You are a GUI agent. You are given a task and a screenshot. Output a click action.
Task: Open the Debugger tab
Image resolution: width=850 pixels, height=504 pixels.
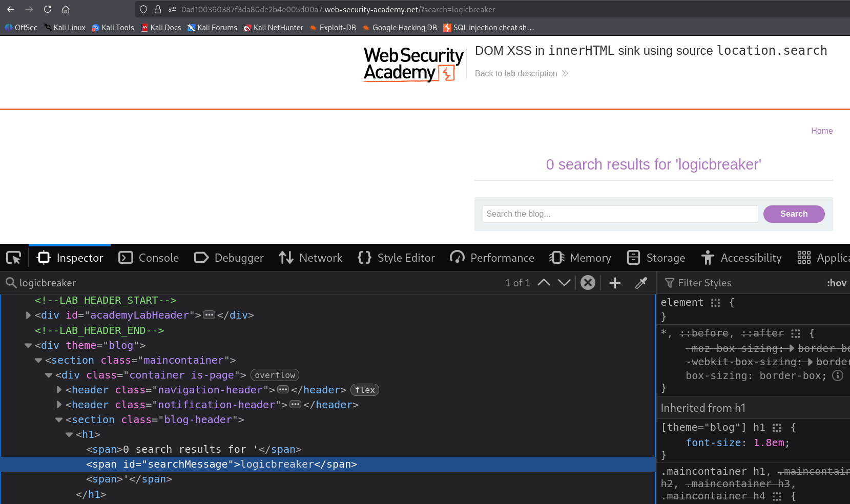point(229,258)
